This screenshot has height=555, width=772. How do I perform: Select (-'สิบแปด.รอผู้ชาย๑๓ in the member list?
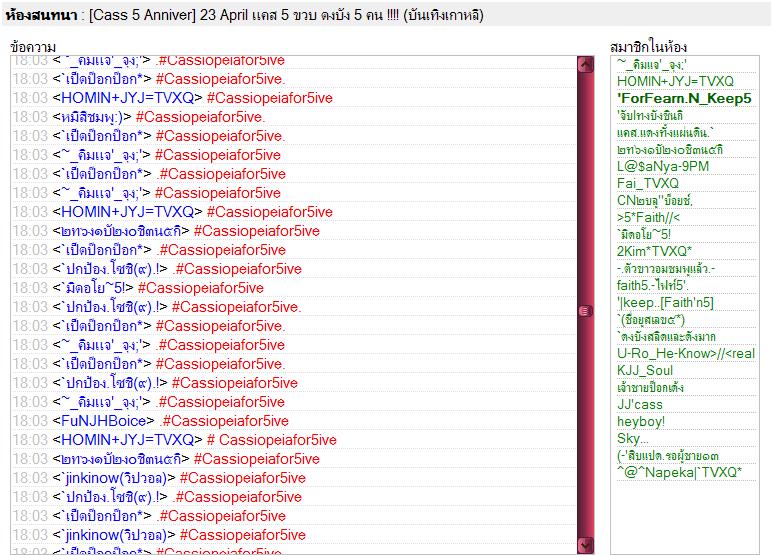668,456
